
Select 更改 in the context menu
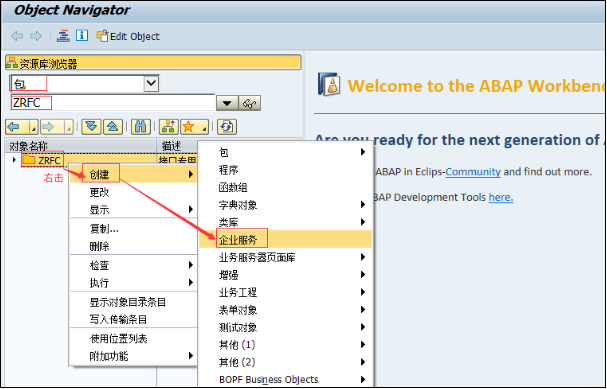[134, 192]
